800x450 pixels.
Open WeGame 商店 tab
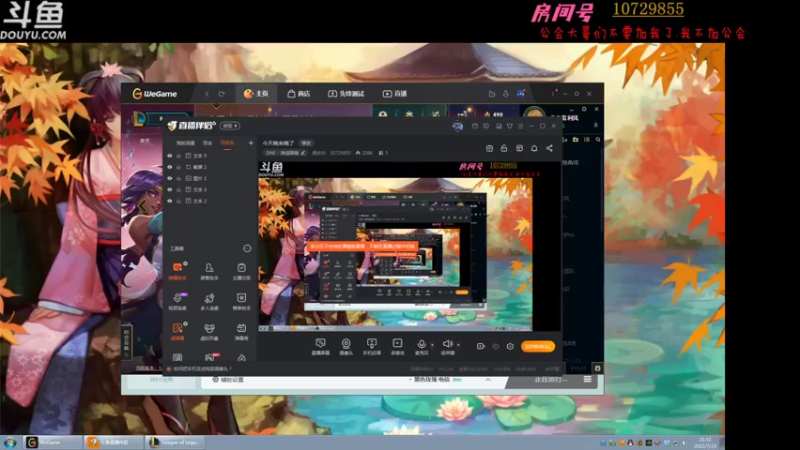click(299, 94)
